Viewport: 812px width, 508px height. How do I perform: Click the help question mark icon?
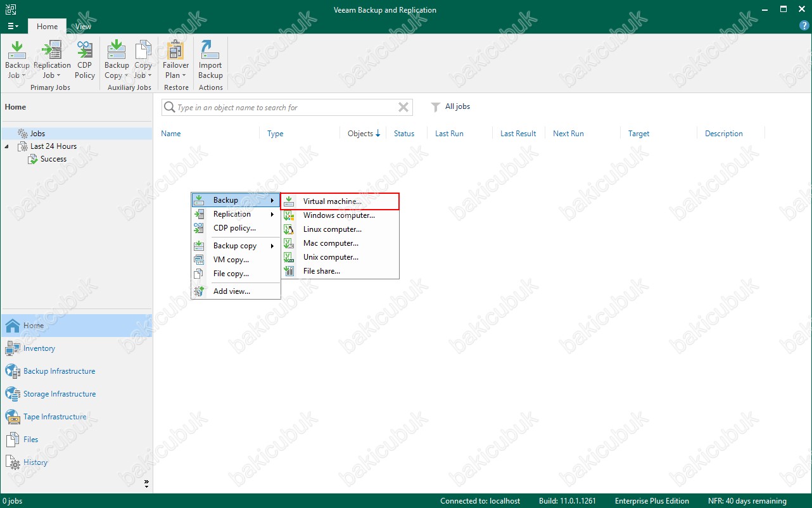tap(804, 26)
